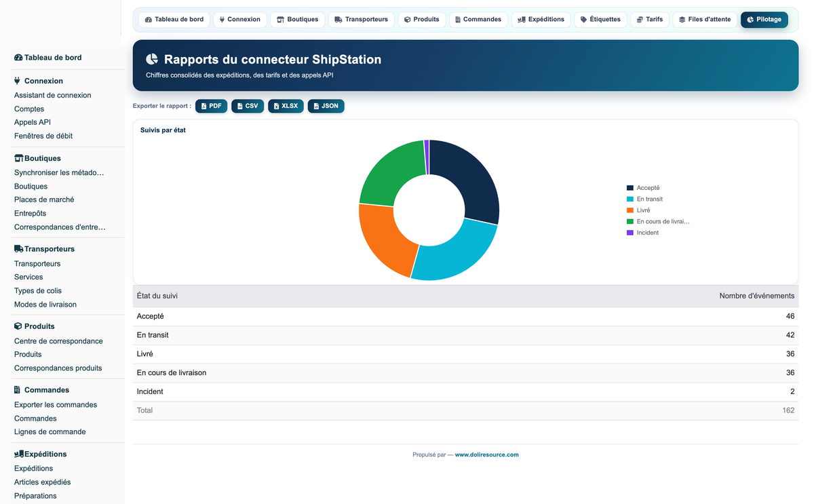This screenshot has width=814, height=504.
Task: Open Exporter les commandes in sidebar
Action: coord(56,405)
